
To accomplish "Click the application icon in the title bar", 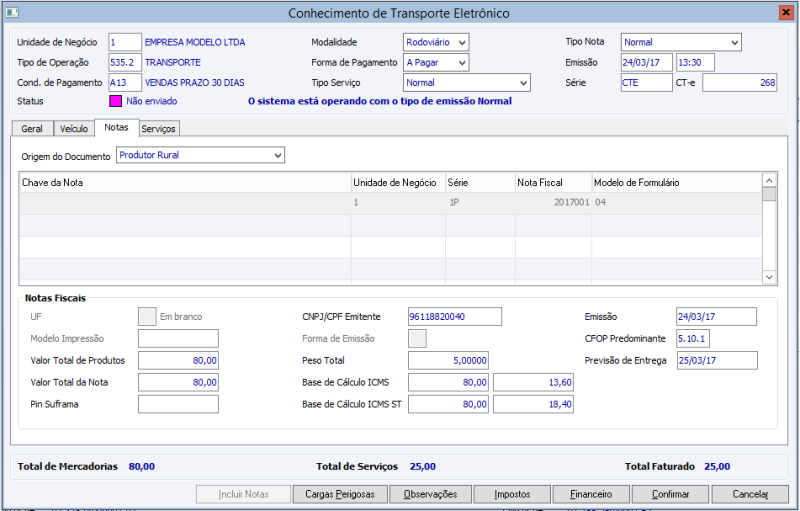I will [x=11, y=13].
